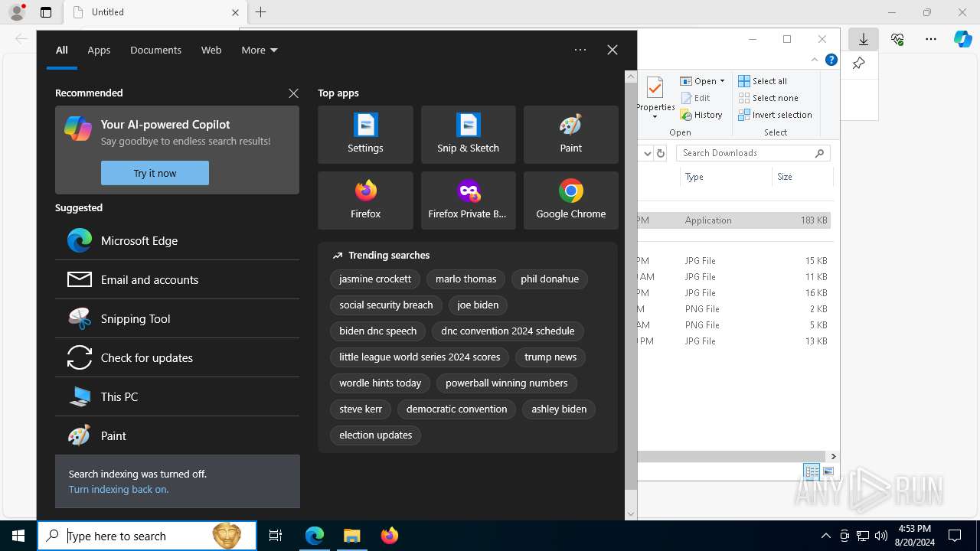980x551 pixels.
Task: Open Task View on taskbar
Action: 276,536
